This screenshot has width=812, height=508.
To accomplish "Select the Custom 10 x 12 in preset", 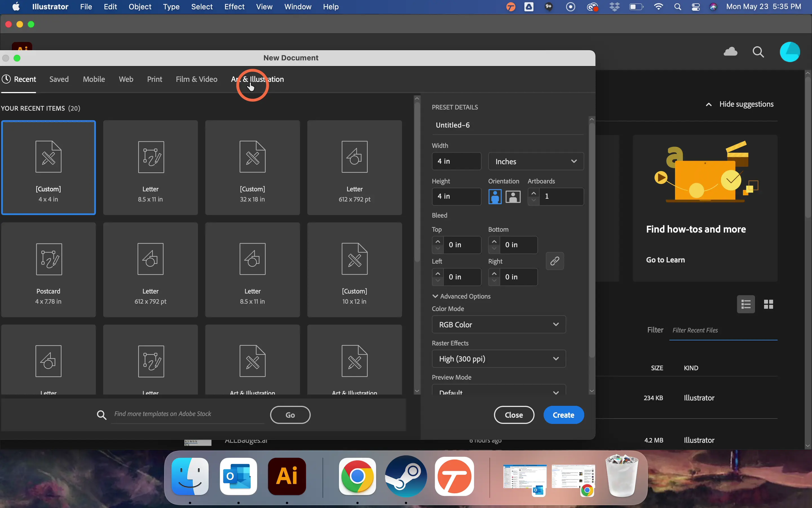I will 354,270.
